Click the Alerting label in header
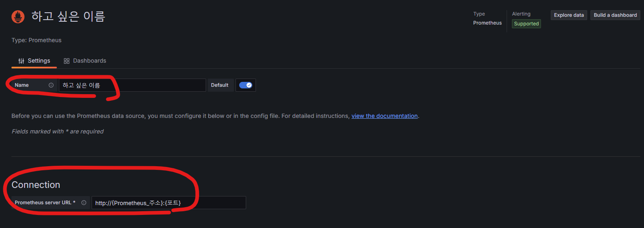The image size is (644, 228). point(521,14)
